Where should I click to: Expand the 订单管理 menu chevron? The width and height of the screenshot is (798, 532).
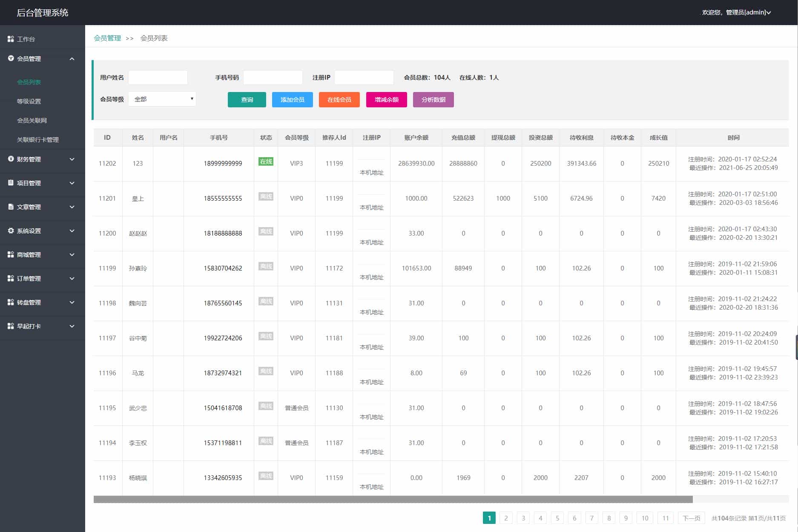tap(72, 279)
